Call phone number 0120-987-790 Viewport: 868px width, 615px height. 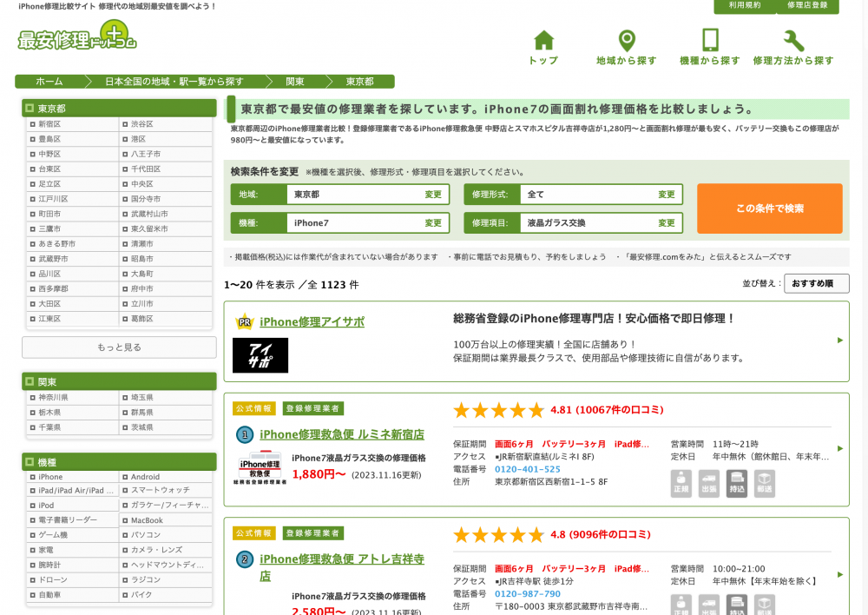(x=528, y=594)
